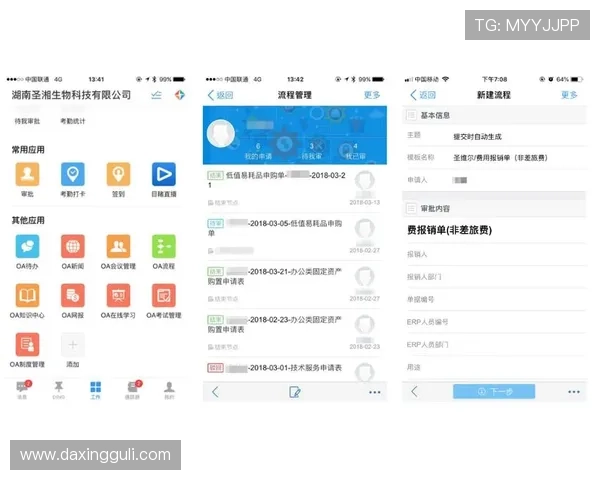Open the OA在线学习 icon

(118, 295)
